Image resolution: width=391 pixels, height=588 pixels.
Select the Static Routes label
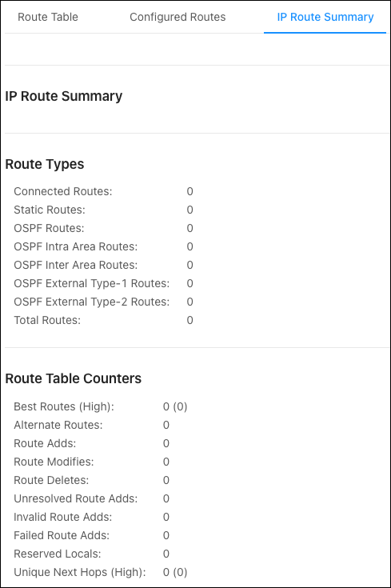pos(50,210)
